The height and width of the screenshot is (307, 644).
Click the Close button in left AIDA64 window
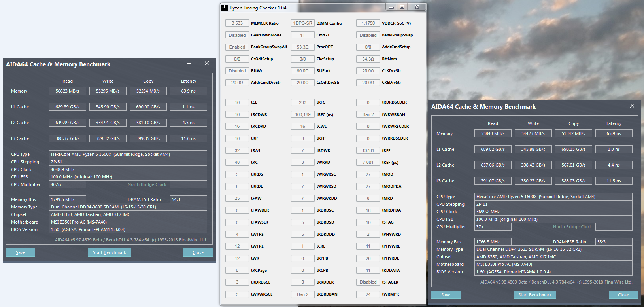coord(198,252)
